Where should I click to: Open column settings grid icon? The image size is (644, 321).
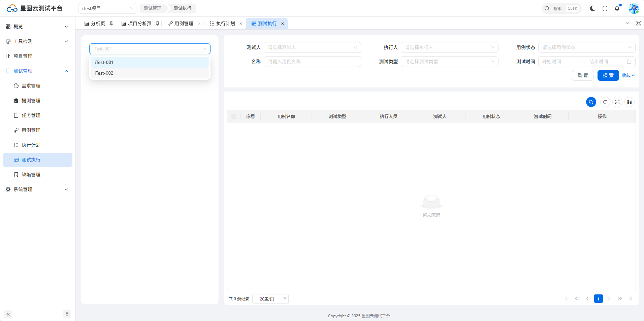click(x=629, y=102)
